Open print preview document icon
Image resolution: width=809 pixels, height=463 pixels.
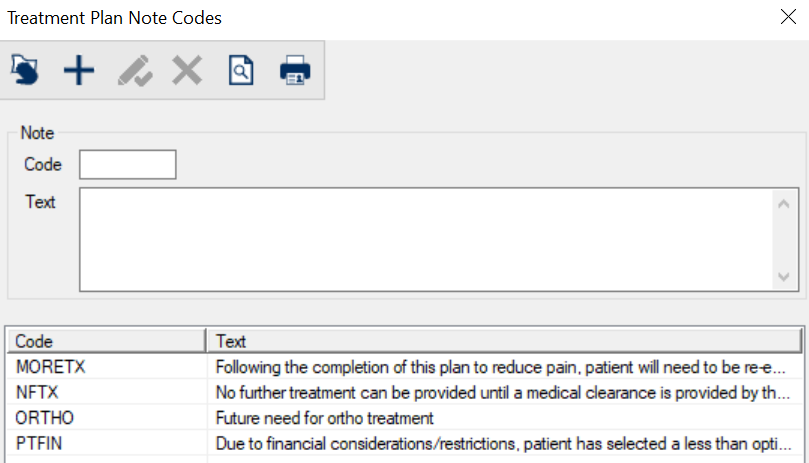click(x=241, y=71)
